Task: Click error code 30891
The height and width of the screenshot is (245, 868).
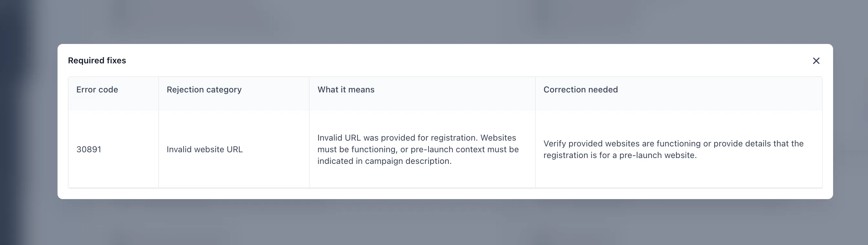Action: pyautogui.click(x=89, y=149)
